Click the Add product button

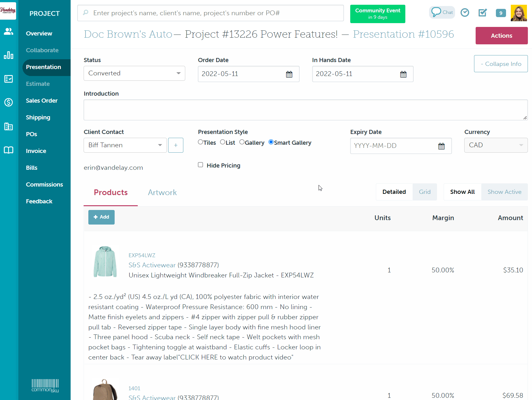pyautogui.click(x=101, y=217)
